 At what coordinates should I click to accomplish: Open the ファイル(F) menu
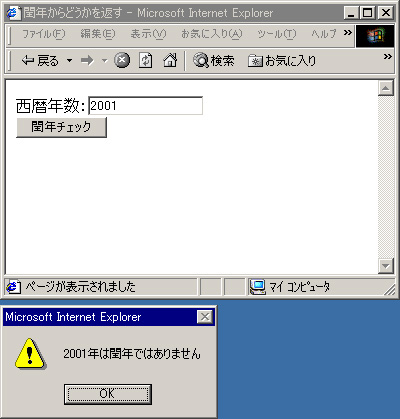pyautogui.click(x=44, y=34)
